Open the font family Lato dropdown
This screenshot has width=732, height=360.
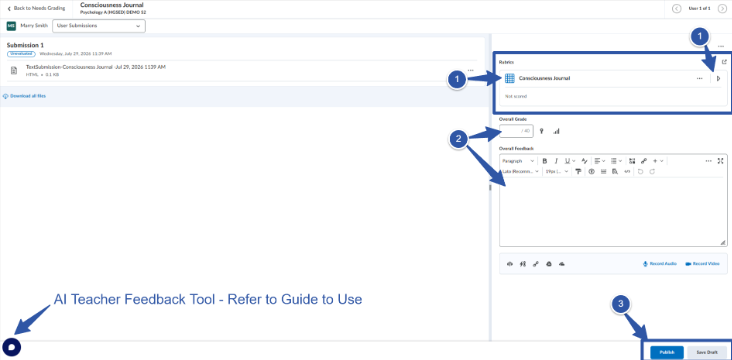click(521, 172)
